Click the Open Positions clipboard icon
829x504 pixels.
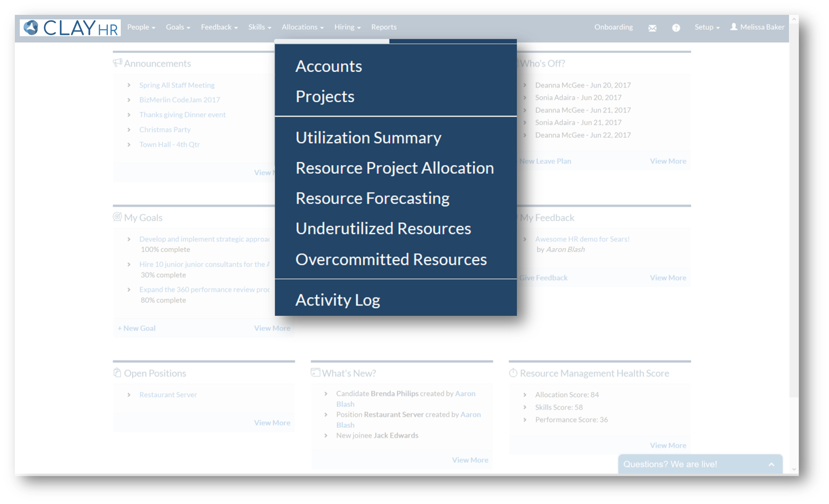(x=117, y=373)
